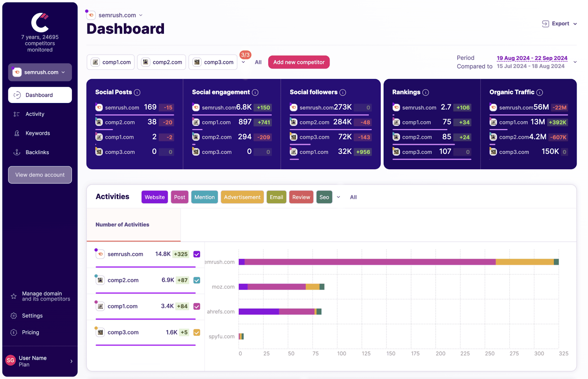
Task: Open the semrush.com domain selector in sidebar
Action: tap(40, 72)
